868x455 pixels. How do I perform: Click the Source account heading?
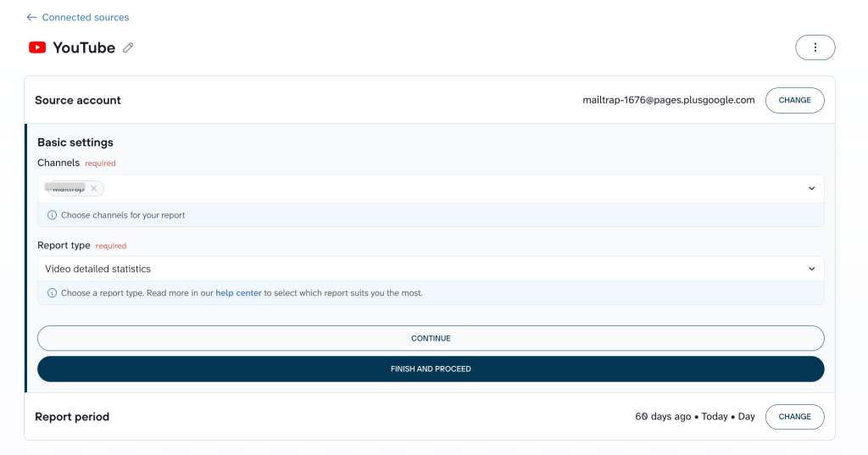click(x=77, y=100)
